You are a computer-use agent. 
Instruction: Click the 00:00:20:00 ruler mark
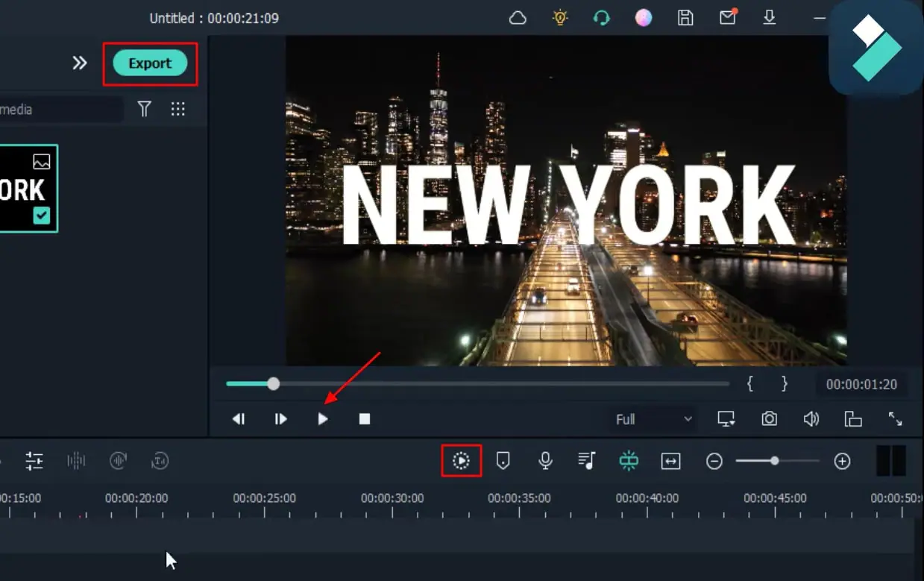[136, 498]
